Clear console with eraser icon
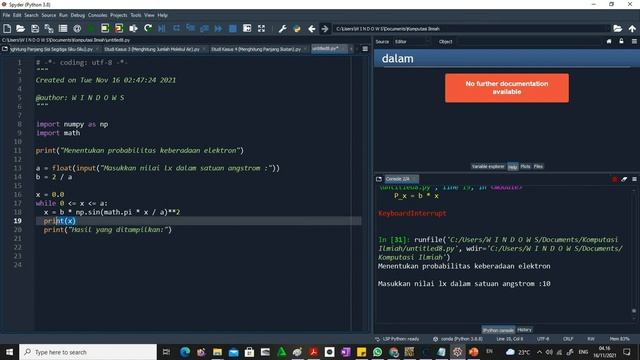 [624, 179]
